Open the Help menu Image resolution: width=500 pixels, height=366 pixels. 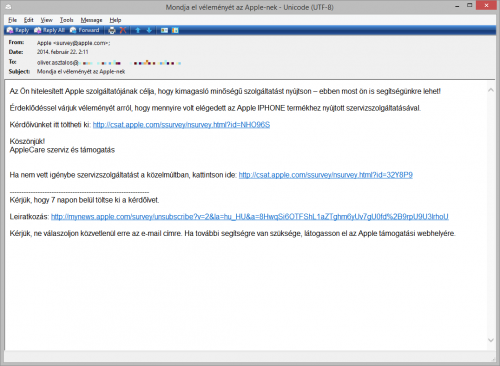coord(115,20)
